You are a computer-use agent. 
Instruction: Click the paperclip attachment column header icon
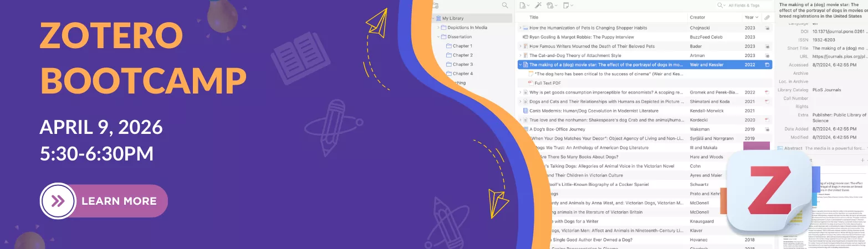(767, 18)
